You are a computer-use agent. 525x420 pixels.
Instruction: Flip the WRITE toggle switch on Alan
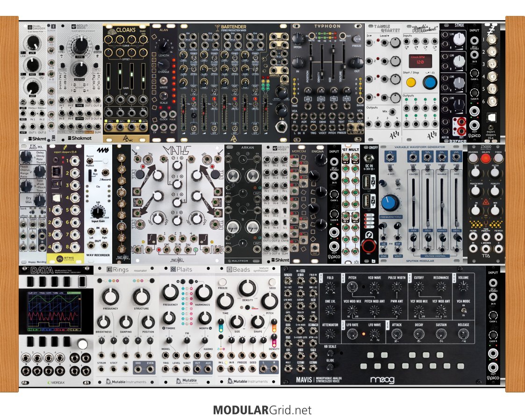coord(164,81)
